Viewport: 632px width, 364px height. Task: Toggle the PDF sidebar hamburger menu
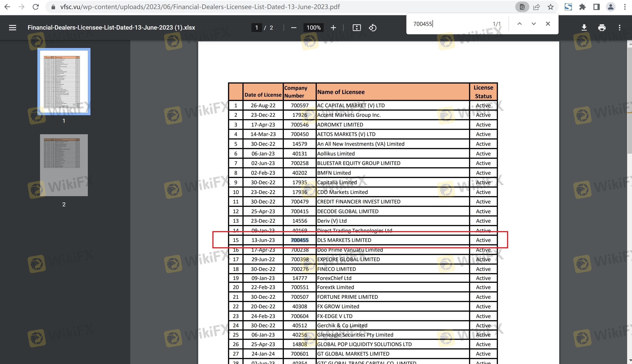point(13,27)
